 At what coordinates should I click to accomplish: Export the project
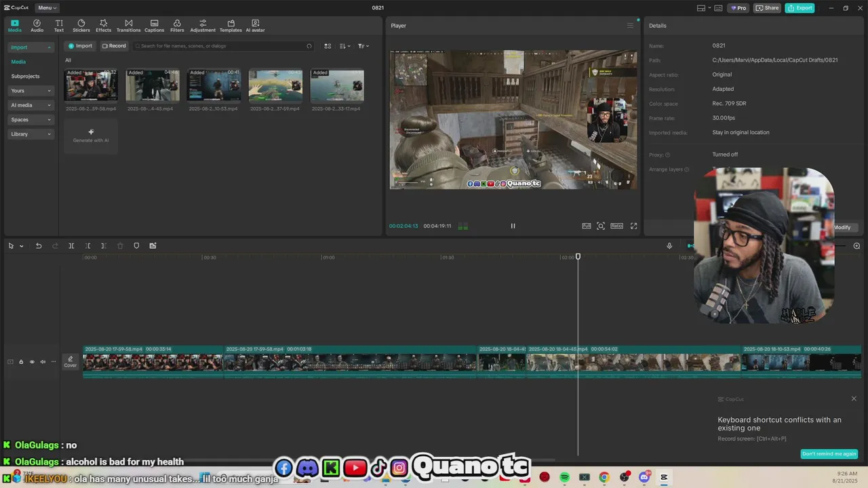(800, 8)
